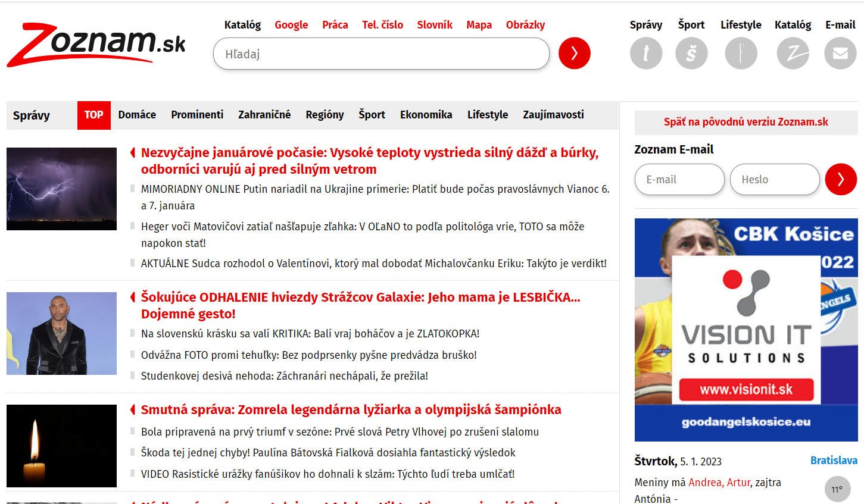Screen dimensions: 864x504
Task: Choose the Obrázky search option
Action: click(525, 25)
